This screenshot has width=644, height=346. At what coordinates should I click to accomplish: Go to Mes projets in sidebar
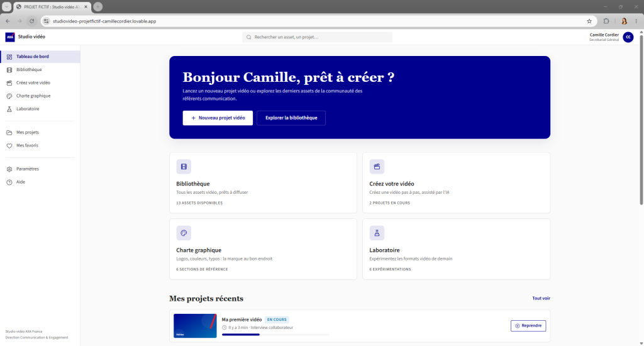(40, 133)
